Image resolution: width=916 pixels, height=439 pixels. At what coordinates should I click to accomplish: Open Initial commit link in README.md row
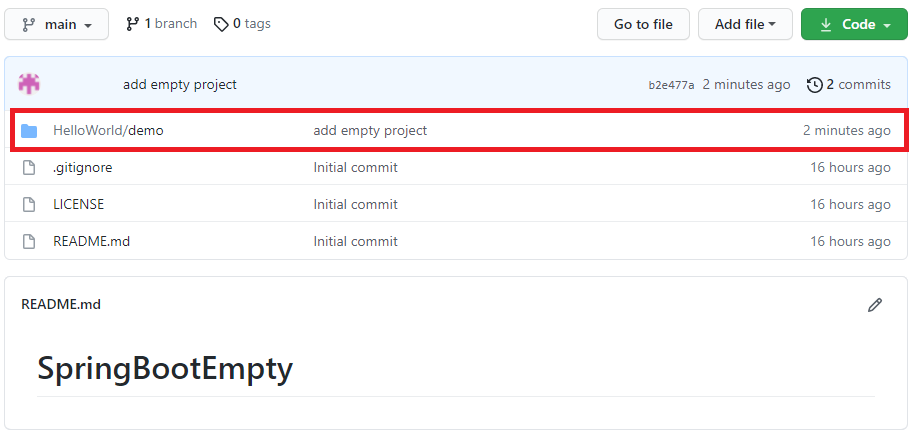pyautogui.click(x=355, y=241)
